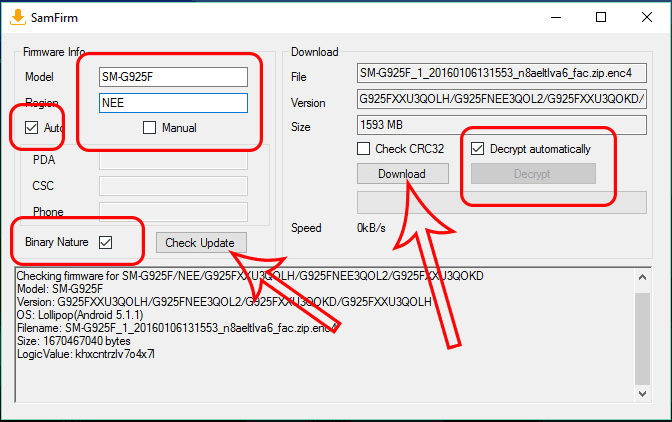Minimize the SamFirm window
The height and width of the screenshot is (422, 672).
pyautogui.click(x=556, y=17)
